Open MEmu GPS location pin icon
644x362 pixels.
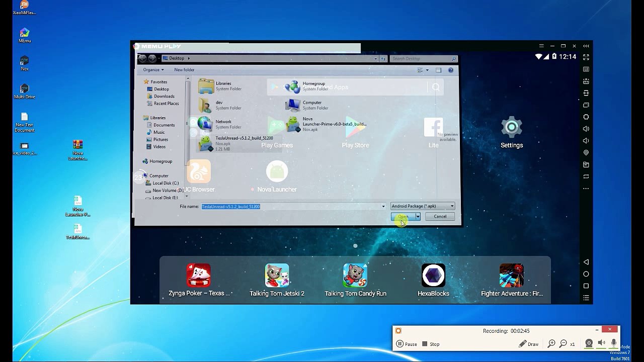tap(586, 153)
